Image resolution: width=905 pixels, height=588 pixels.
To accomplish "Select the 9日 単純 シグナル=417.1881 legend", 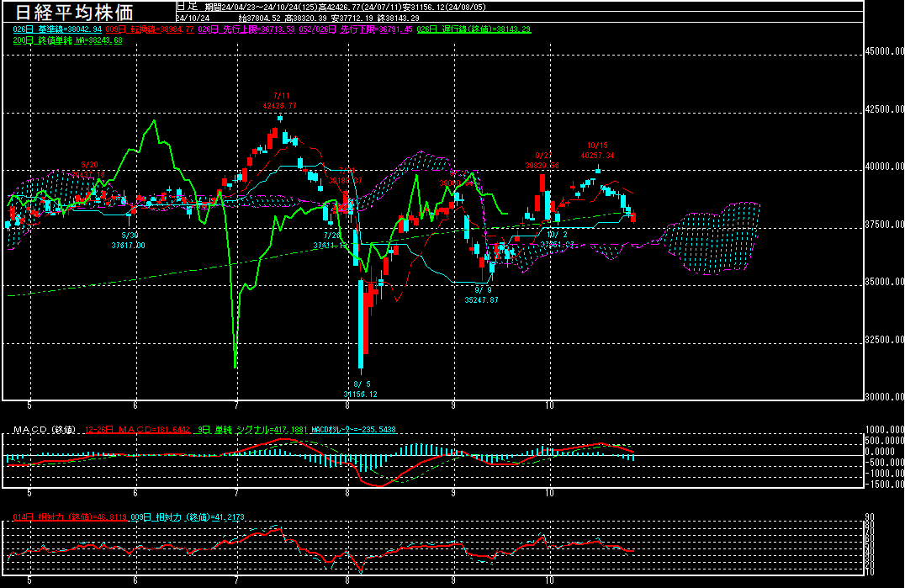I will point(252,429).
